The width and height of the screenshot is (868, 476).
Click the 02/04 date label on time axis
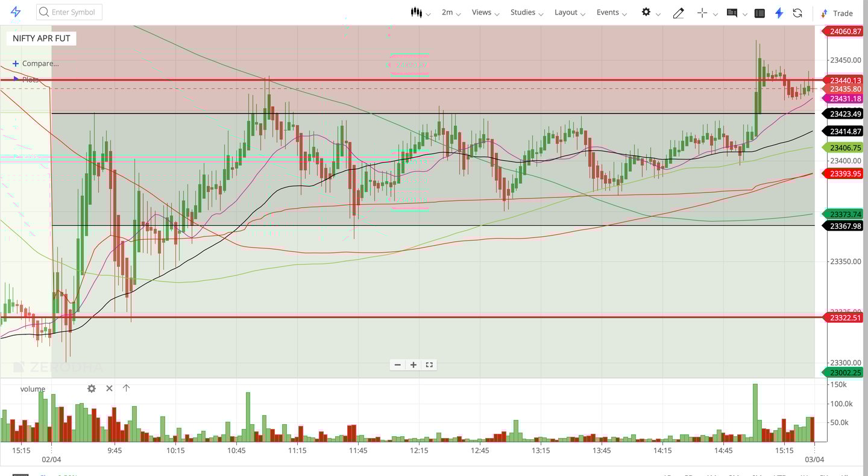tap(51, 459)
